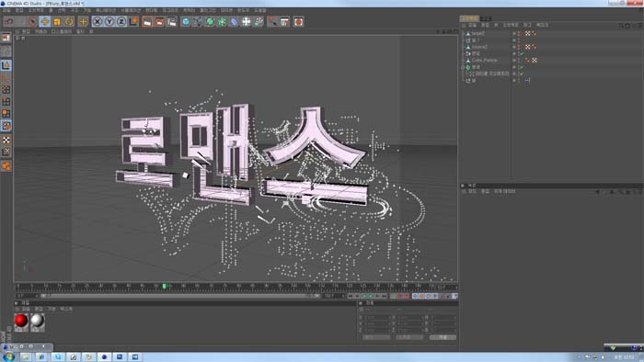
Task: Toggle enable checkmark below Cube_Pieces fracture row
Action: [x=522, y=74]
